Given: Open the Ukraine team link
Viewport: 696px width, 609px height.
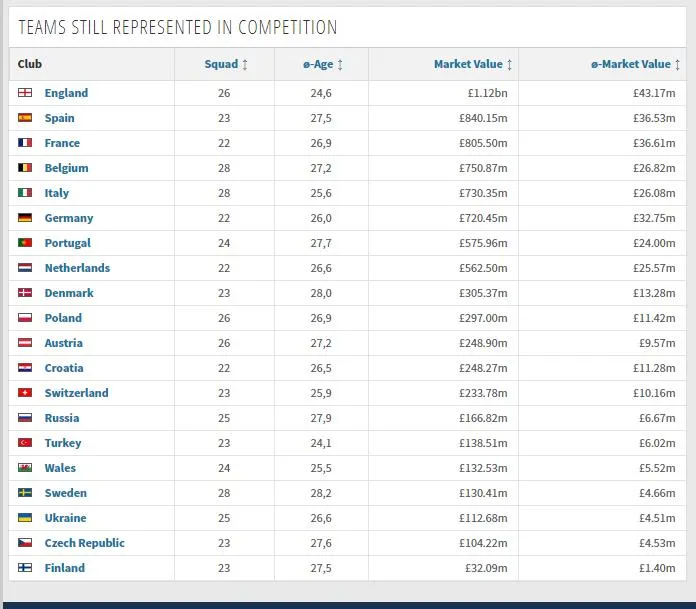Looking at the screenshot, I should (65, 518).
